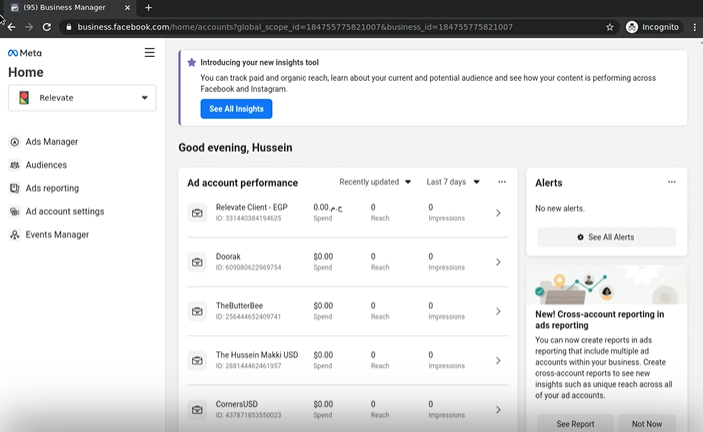
Task: Expand TheButterBee account row chevron
Action: 498,311
